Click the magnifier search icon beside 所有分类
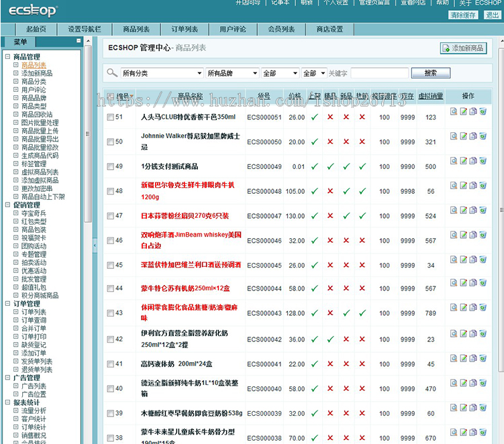 click(x=111, y=73)
